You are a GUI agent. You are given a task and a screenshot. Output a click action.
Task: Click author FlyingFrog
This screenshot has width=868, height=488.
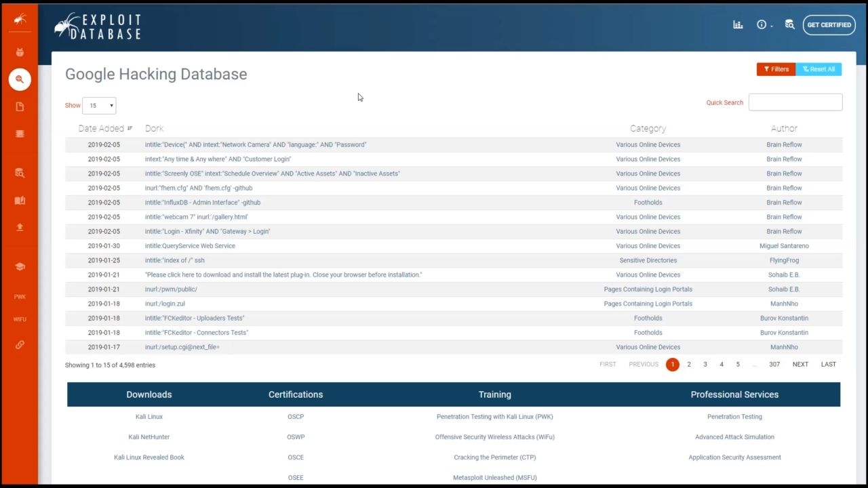coord(784,260)
